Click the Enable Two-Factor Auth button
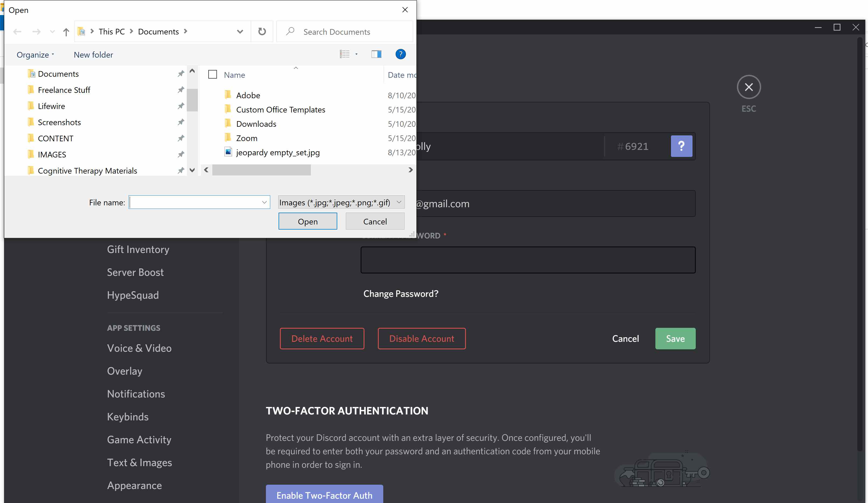The image size is (868, 503). click(324, 495)
